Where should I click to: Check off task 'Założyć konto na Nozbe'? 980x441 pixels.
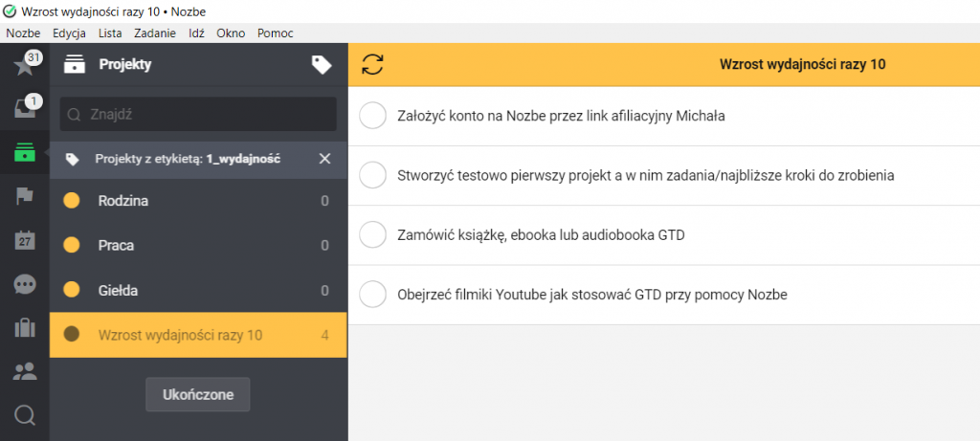click(x=371, y=117)
